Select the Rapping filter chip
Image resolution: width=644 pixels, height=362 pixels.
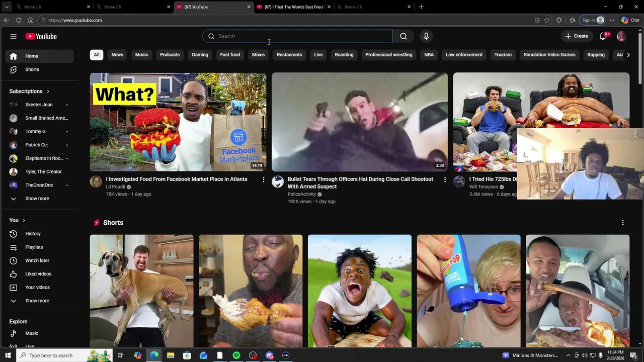pyautogui.click(x=596, y=55)
